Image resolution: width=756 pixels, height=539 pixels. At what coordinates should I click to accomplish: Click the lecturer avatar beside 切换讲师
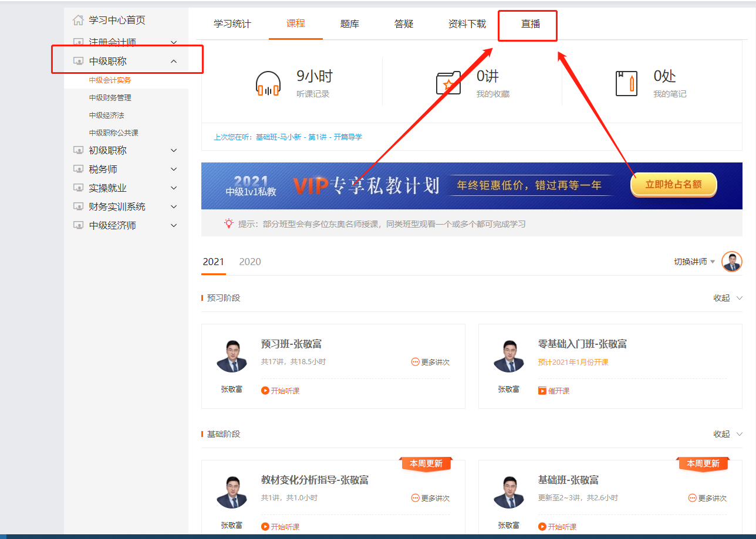731,262
